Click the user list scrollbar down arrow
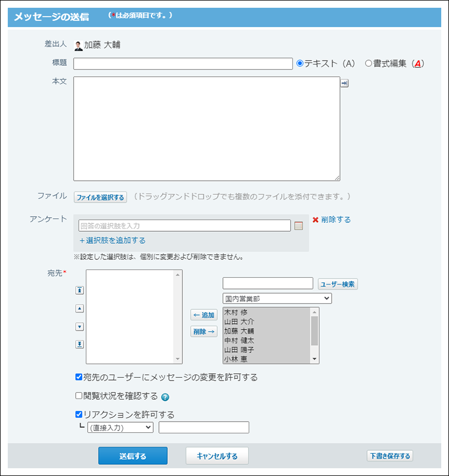This screenshot has height=476, width=449. tap(314, 359)
